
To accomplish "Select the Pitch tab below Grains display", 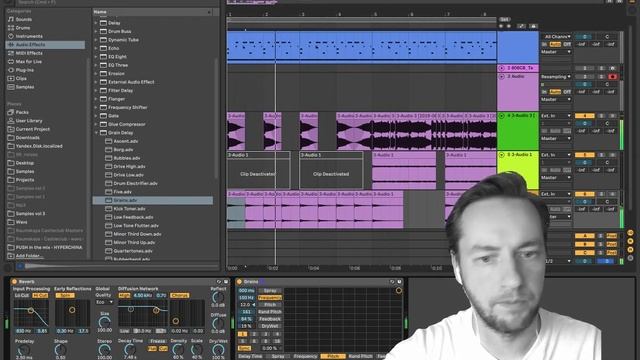I will [333, 356].
